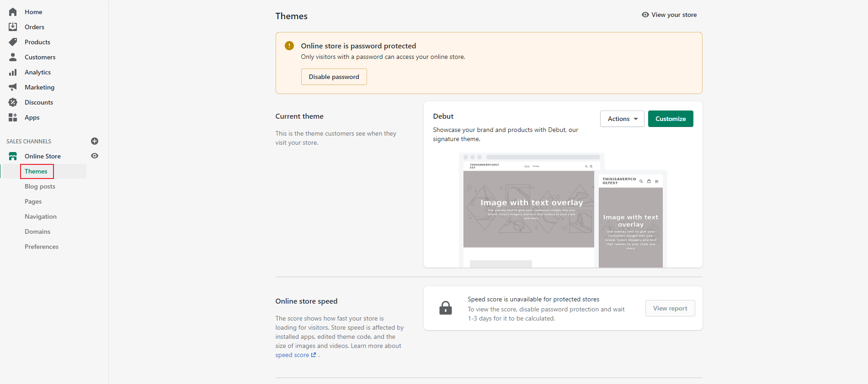Click the Marketing megaphone icon
This screenshot has height=384, width=868.
pos(13,87)
